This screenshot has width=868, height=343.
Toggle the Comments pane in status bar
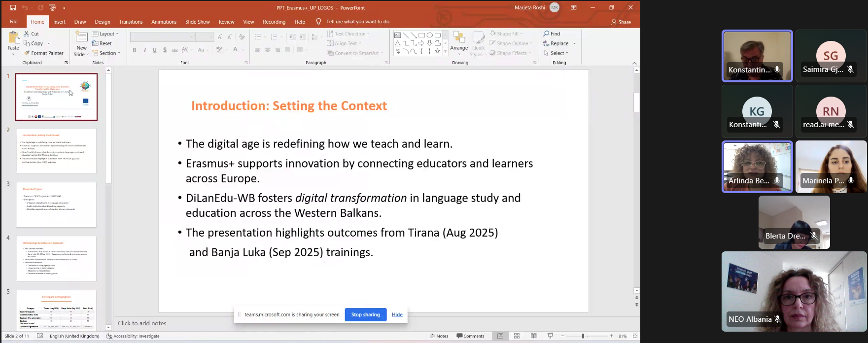471,336
